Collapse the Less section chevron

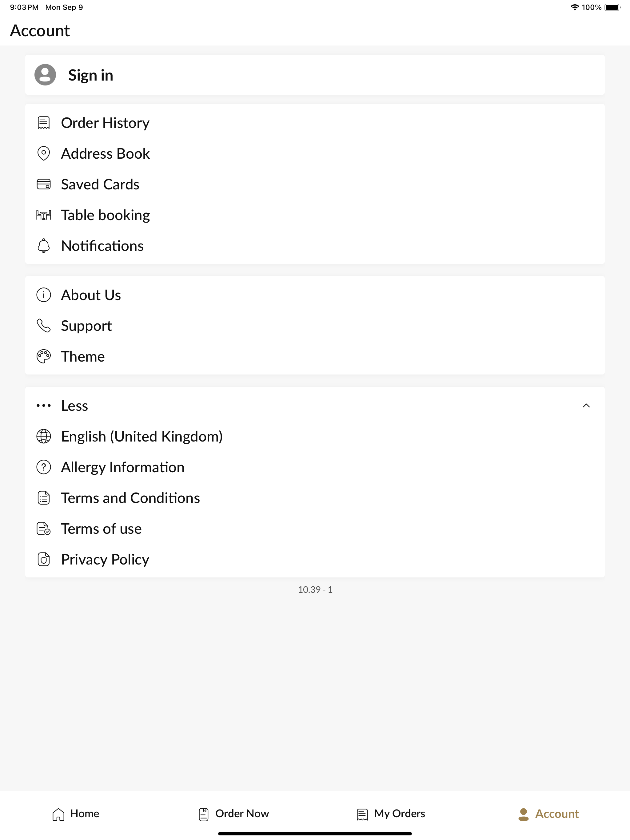pyautogui.click(x=586, y=406)
